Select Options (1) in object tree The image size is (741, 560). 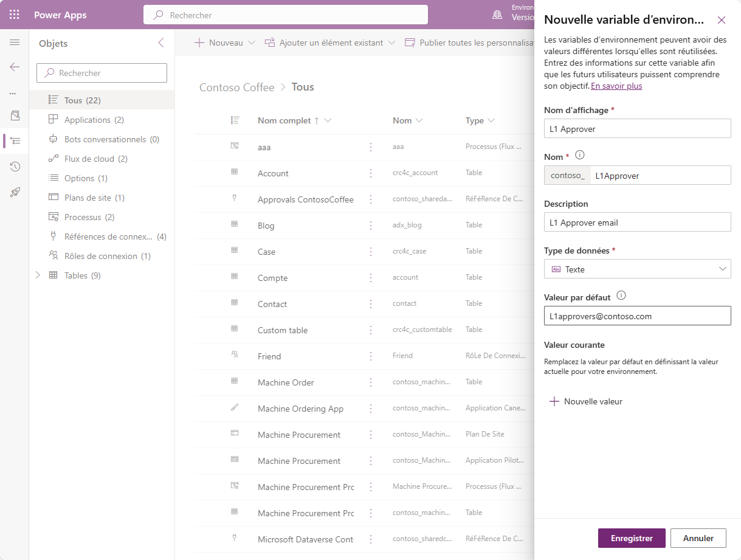click(x=102, y=178)
